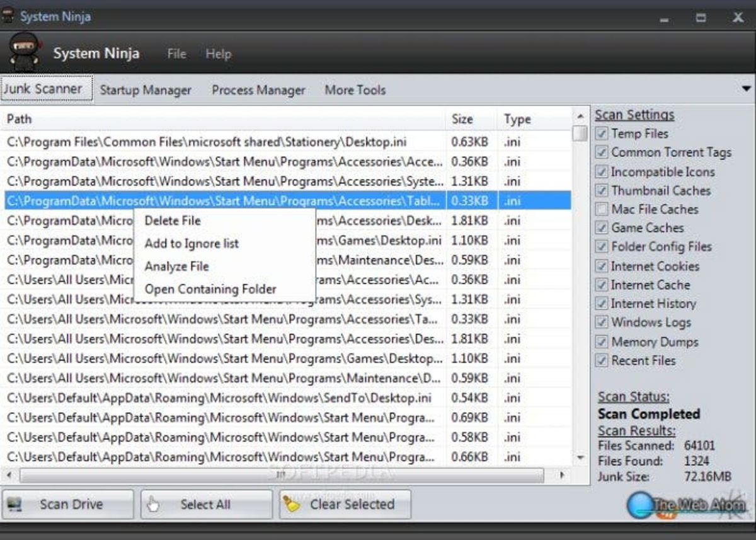Uncheck Internet Cookies in Scan Settings

click(602, 266)
